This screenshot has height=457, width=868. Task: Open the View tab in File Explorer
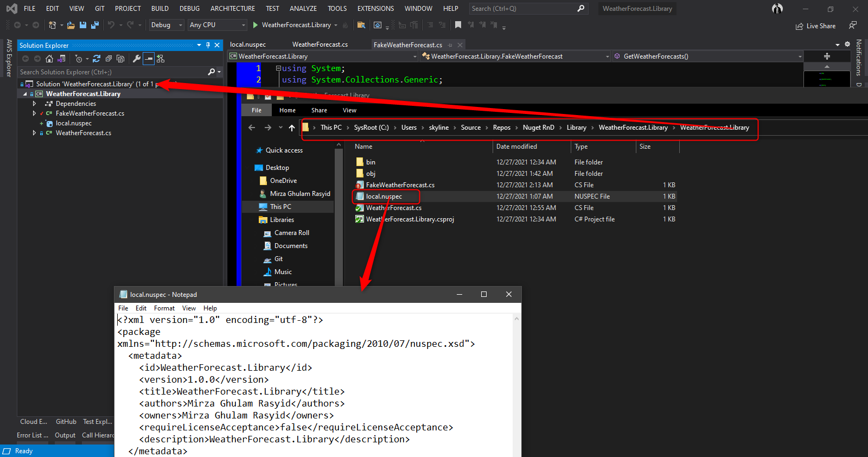[349, 110]
